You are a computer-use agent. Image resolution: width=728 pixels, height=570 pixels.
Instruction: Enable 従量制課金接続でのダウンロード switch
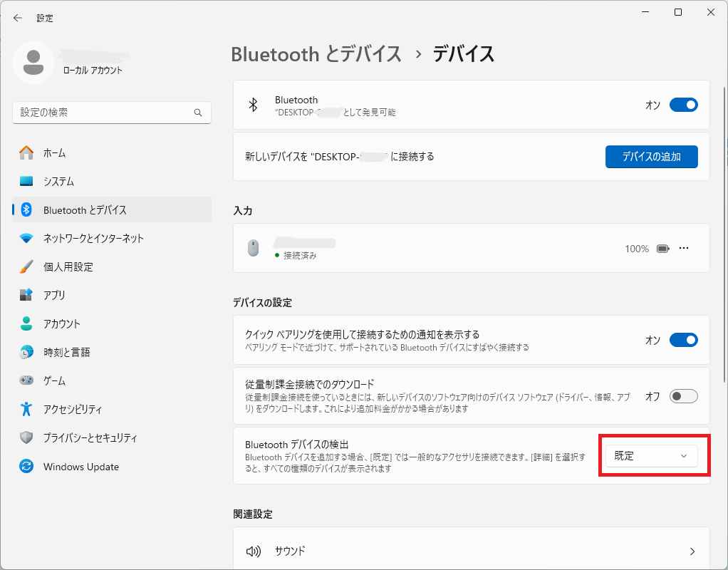coord(683,396)
